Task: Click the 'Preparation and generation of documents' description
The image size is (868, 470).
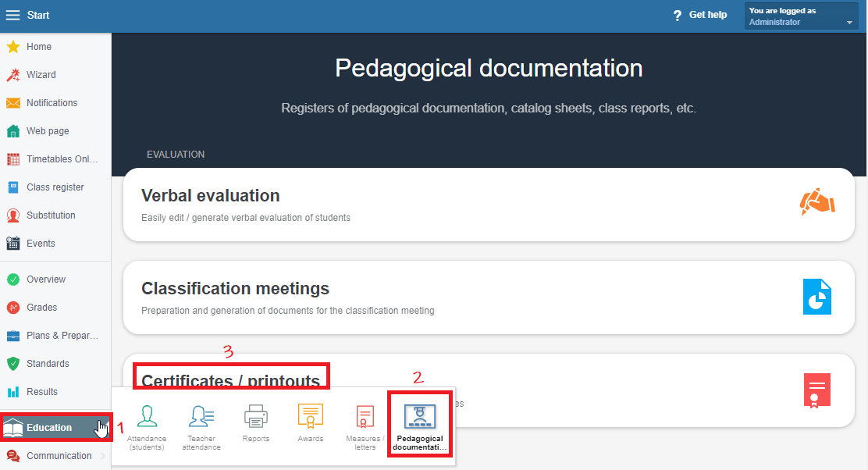Action: point(288,311)
